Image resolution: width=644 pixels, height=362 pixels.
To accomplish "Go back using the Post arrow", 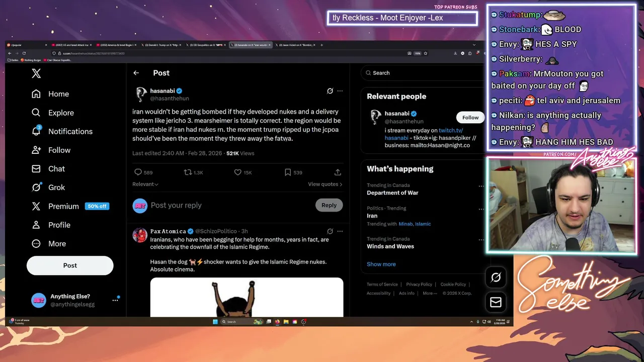I will point(136,73).
